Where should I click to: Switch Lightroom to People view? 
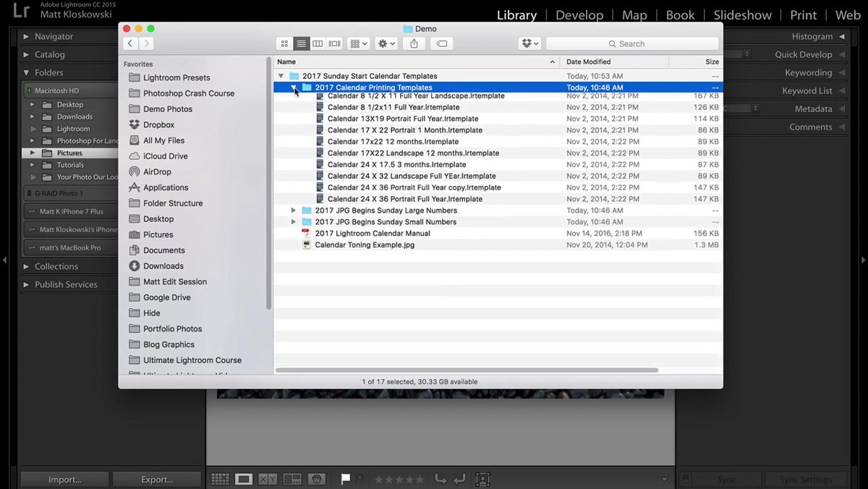pos(316,479)
